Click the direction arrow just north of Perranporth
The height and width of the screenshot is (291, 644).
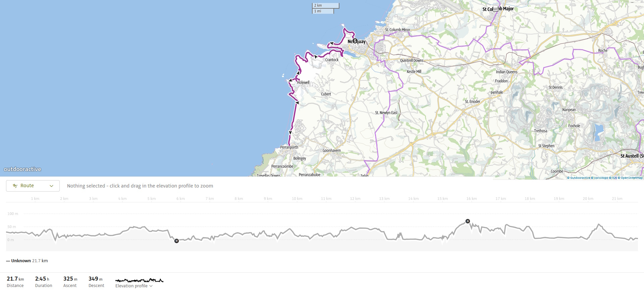(290, 133)
